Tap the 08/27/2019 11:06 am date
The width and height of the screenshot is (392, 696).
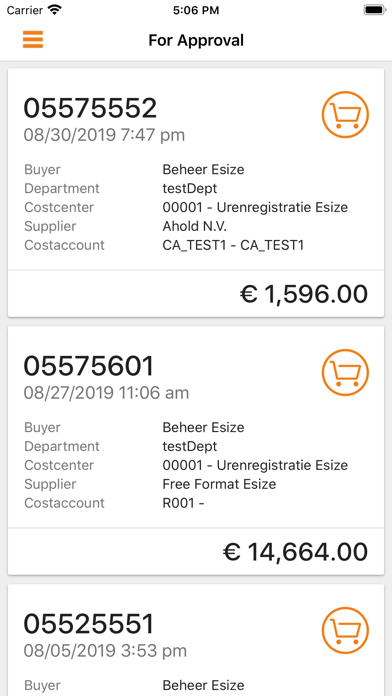pos(106,392)
